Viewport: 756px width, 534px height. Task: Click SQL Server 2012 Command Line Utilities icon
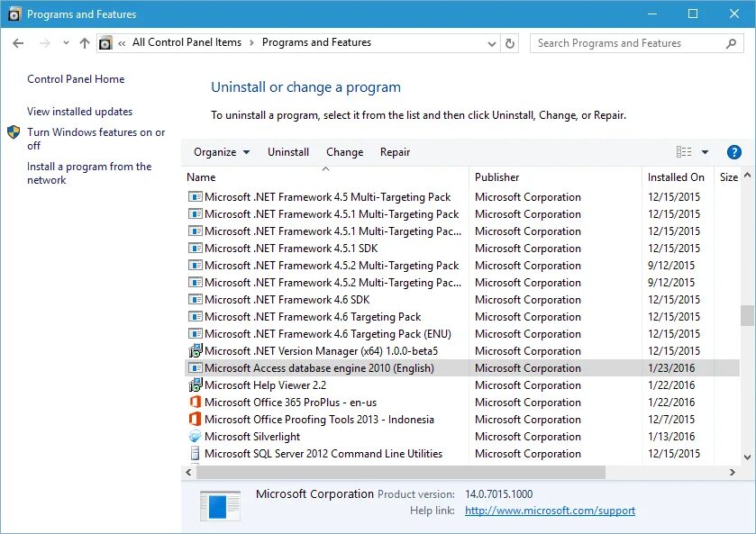pos(195,454)
